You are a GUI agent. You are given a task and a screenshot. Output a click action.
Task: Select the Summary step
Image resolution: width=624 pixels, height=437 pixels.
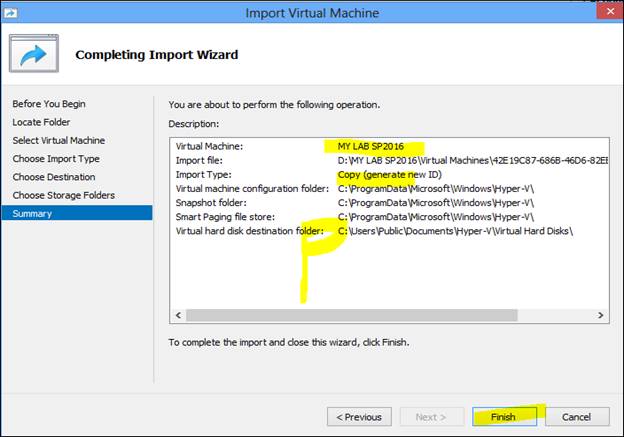point(33,213)
